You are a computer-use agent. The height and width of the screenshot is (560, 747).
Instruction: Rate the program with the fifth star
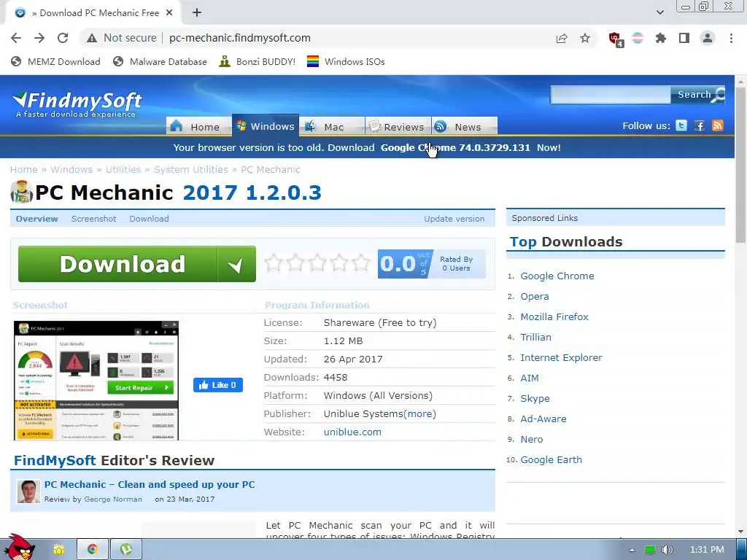(360, 262)
